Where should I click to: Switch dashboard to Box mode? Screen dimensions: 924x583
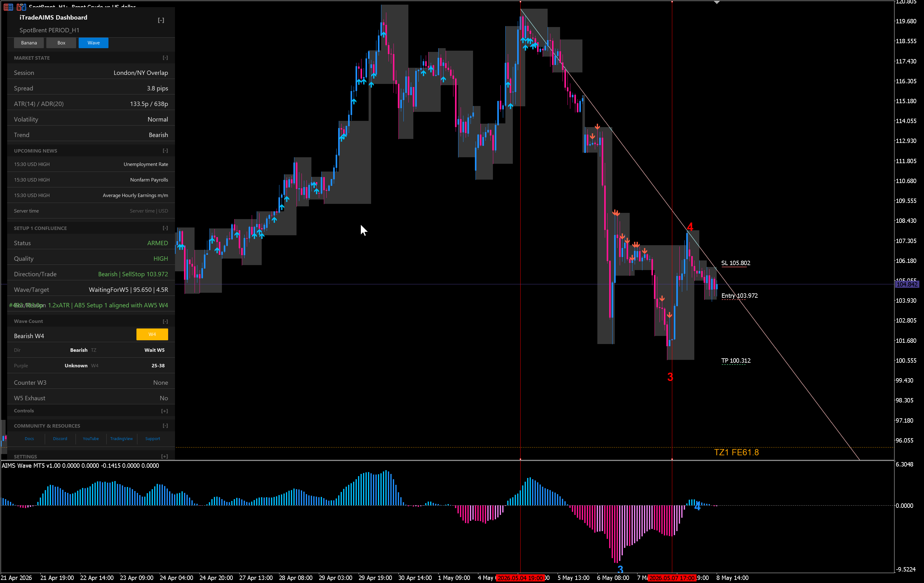[x=62, y=43]
